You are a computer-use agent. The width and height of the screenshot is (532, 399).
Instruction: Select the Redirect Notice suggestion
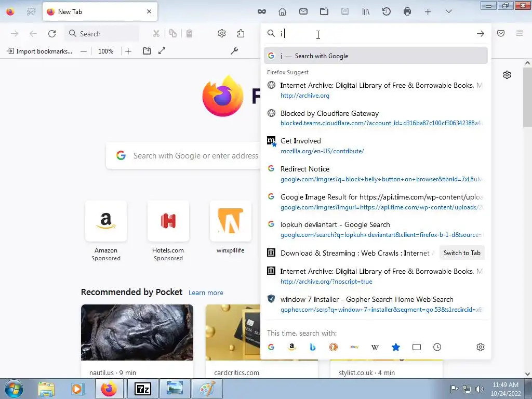click(376, 174)
